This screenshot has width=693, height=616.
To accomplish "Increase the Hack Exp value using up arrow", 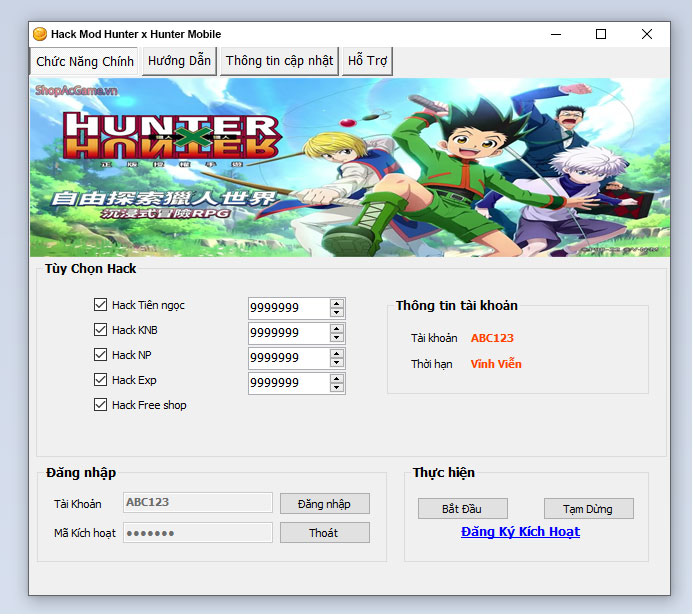I will [x=336, y=379].
